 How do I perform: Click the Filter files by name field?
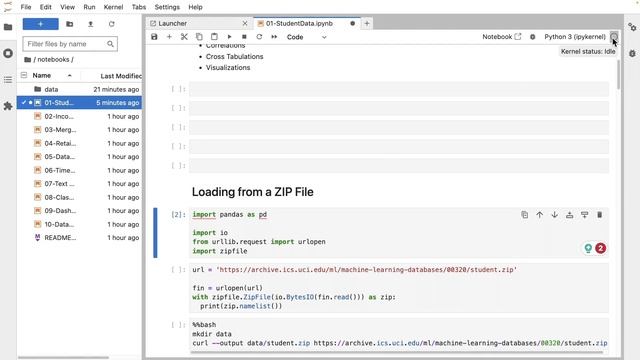[x=70, y=44]
